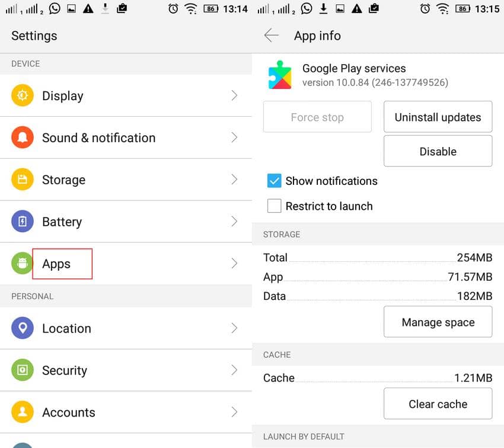The height and width of the screenshot is (448, 504).
Task: Tap the Accounts person icon
Action: pos(22,412)
